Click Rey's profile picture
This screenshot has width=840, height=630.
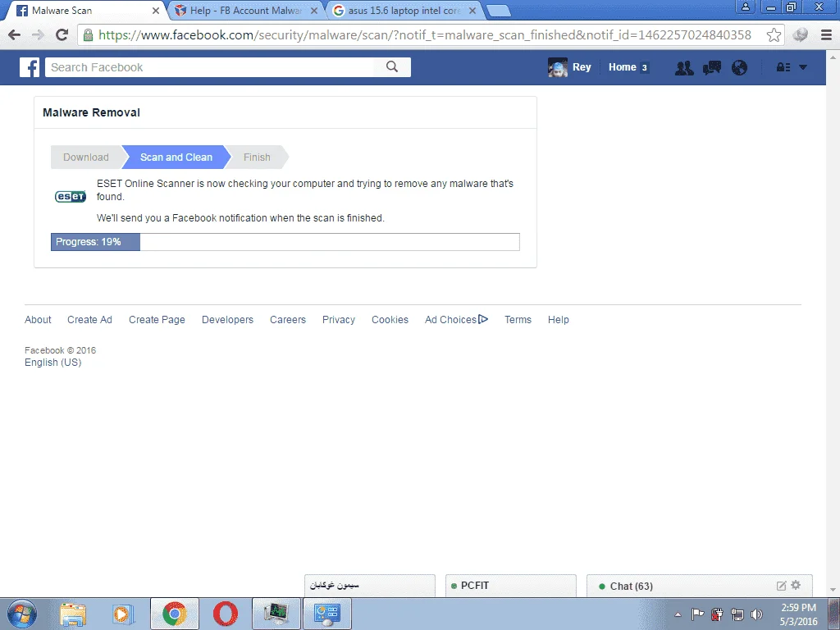(558, 67)
